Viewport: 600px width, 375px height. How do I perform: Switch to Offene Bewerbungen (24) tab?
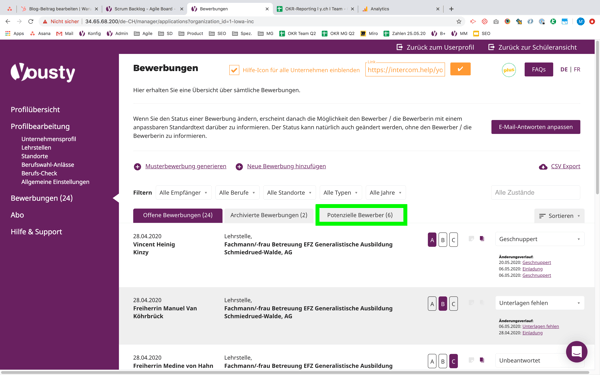[x=178, y=215]
